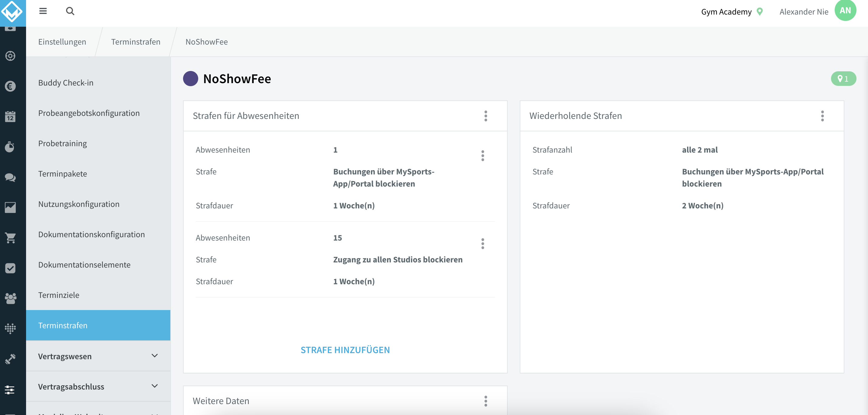Viewport: 868px width, 415px height.
Task: Open the chart analytics icon in sidebar
Action: tap(10, 207)
